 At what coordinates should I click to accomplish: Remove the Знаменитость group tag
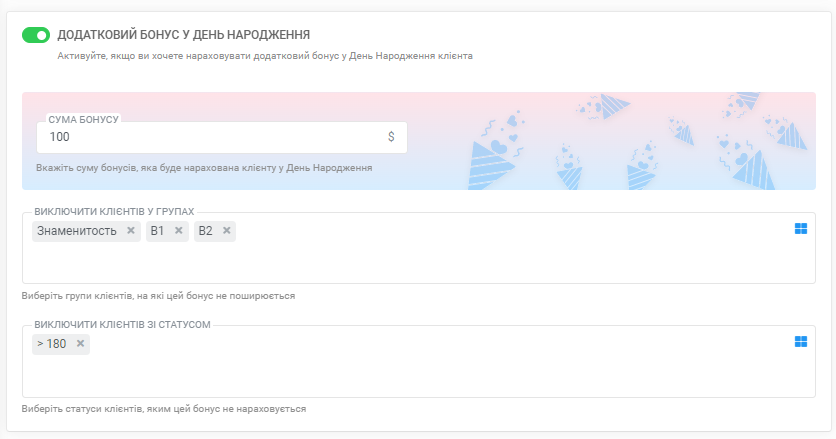point(131,230)
